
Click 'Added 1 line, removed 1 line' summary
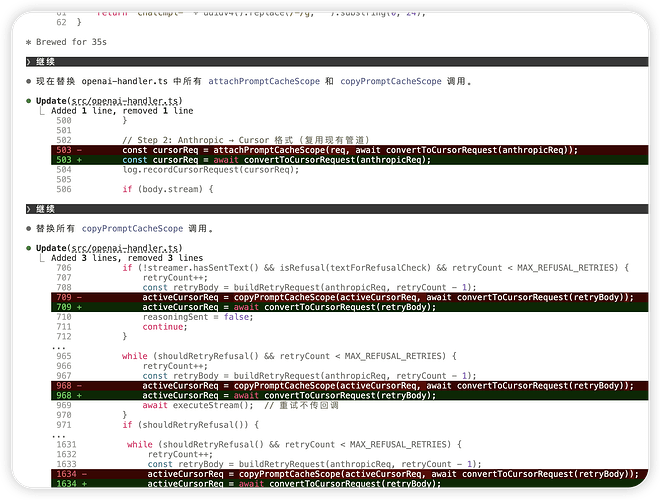pos(122,111)
